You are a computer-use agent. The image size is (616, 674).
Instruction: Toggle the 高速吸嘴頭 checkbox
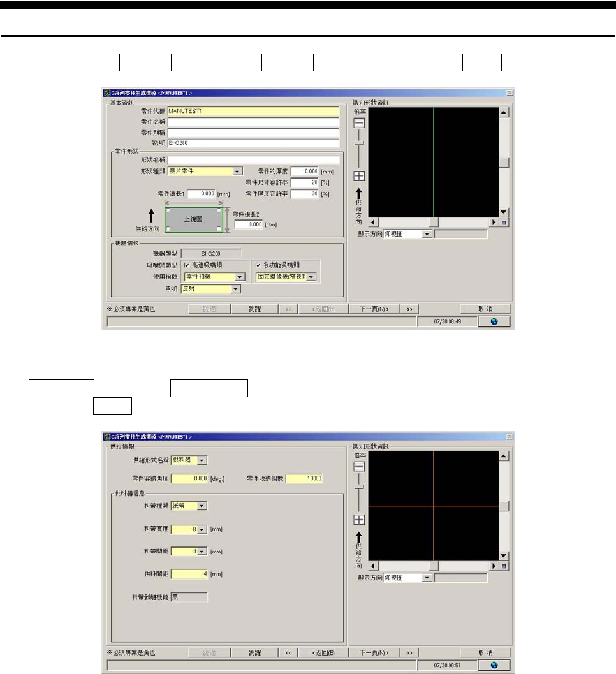click(x=187, y=265)
